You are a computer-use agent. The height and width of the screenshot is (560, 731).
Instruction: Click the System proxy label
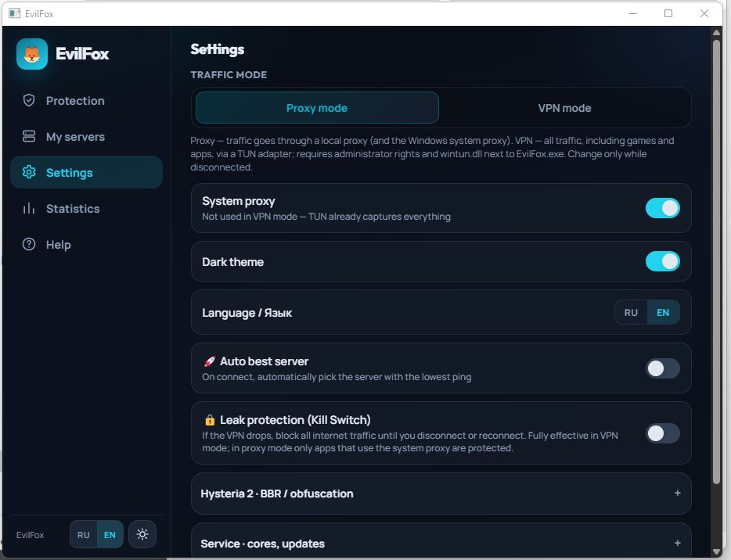(x=239, y=201)
